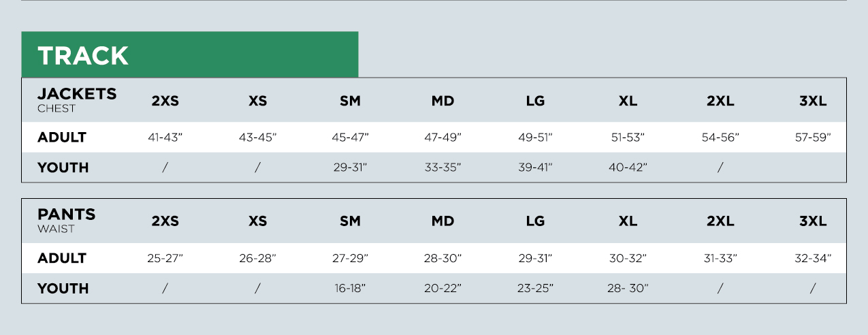Screen dimensions: 868x335
Task: Click adult pants 3XL measurement 32-34"
Action: pyautogui.click(x=813, y=259)
